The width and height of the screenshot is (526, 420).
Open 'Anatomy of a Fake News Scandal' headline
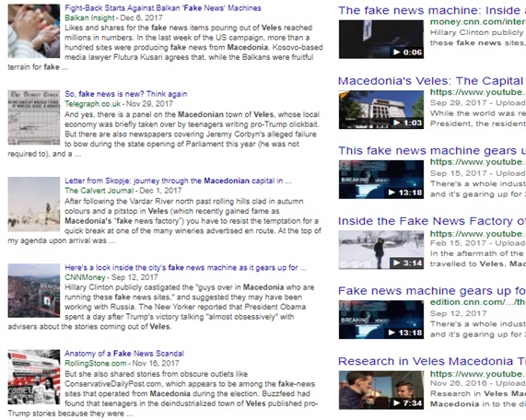(124, 354)
